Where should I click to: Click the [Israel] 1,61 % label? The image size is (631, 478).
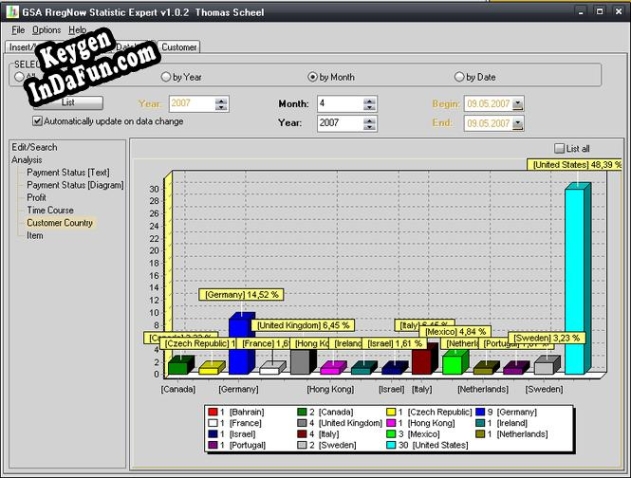pos(394,344)
